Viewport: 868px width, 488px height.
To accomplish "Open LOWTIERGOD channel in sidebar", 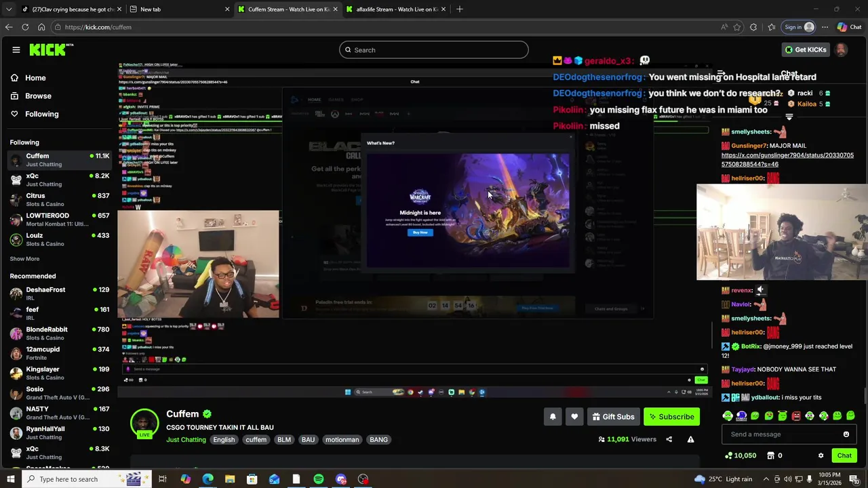I will (59, 220).
